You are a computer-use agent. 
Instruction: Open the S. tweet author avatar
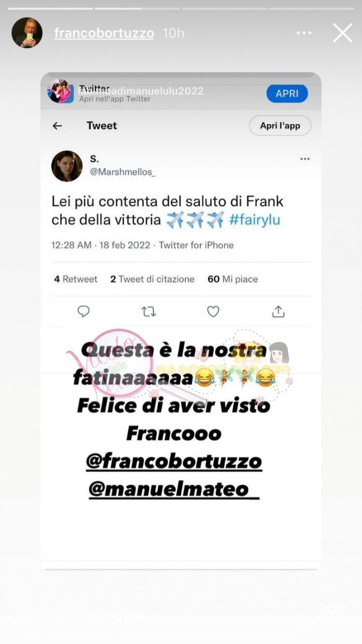[x=67, y=166]
